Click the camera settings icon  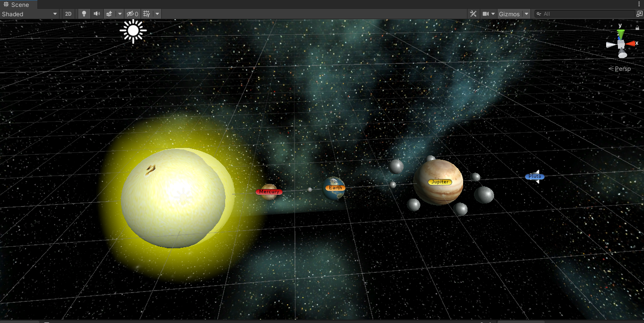[x=485, y=13]
